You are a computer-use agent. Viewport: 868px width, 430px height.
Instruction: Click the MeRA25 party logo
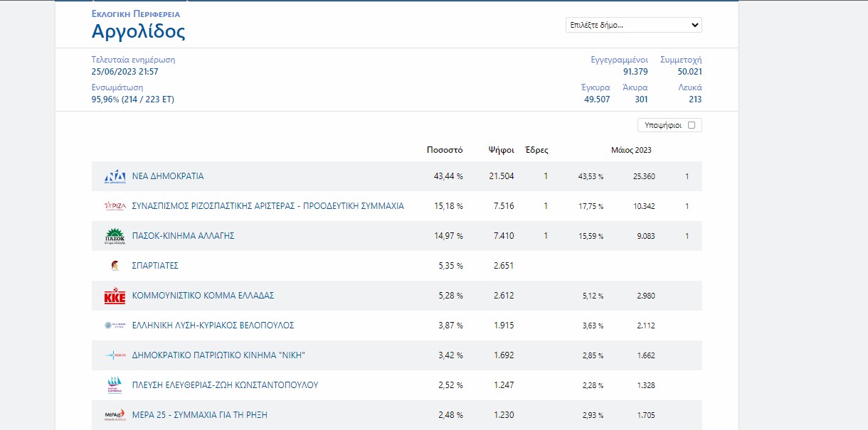115,415
